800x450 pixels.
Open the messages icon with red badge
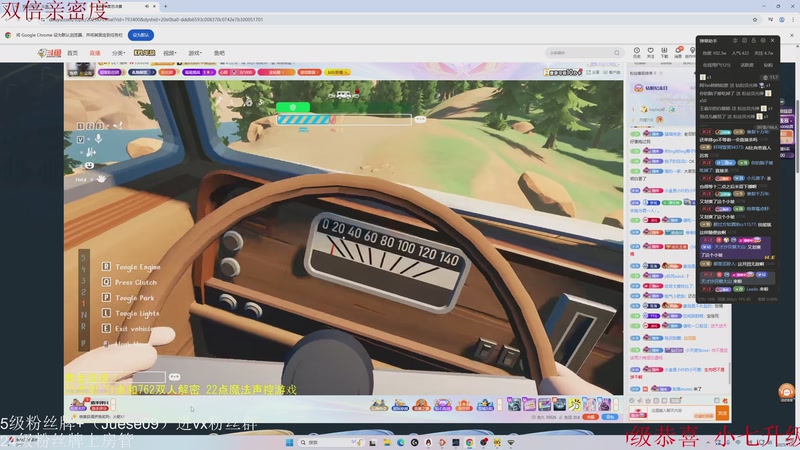point(678,52)
